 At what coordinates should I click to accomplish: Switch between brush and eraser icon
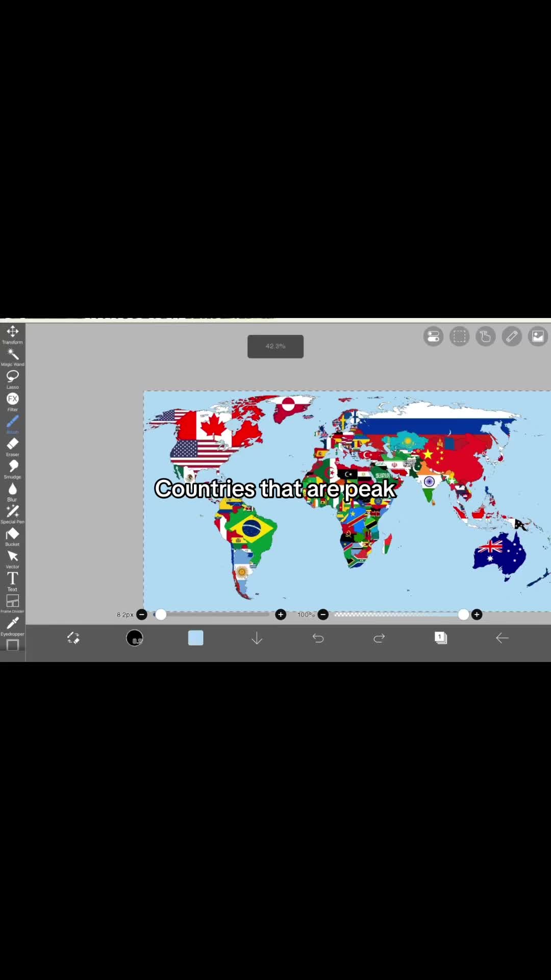pos(73,638)
